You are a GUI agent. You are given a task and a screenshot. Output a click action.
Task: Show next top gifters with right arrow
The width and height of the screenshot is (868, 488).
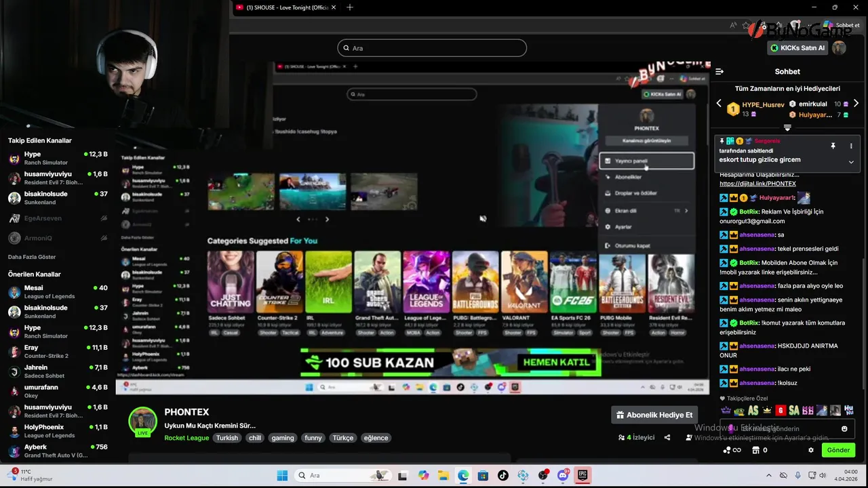(x=856, y=104)
